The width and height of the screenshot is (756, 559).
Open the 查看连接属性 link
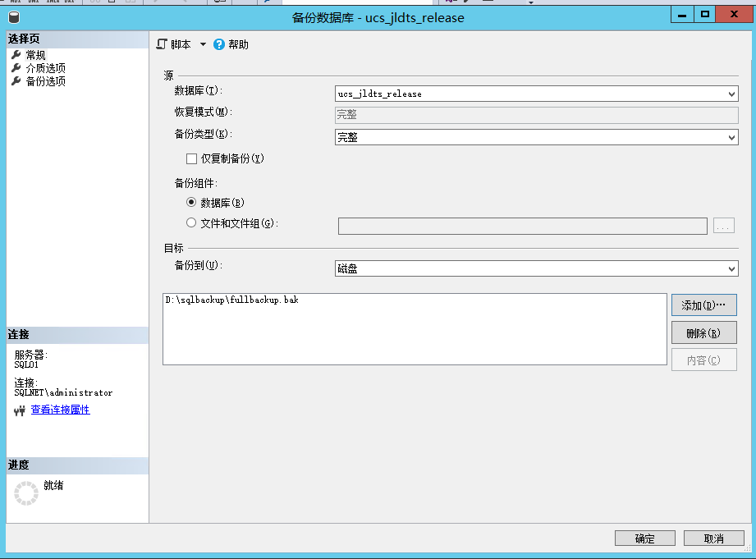(x=60, y=410)
